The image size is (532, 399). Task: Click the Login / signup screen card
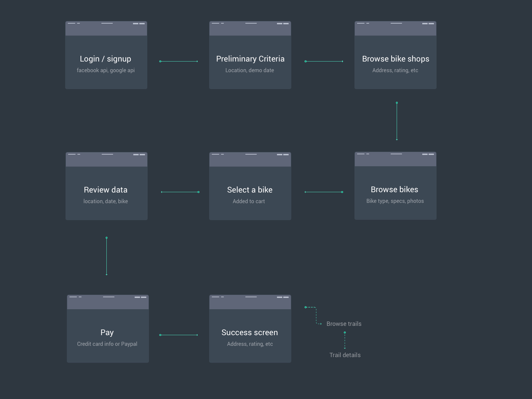pyautogui.click(x=106, y=55)
